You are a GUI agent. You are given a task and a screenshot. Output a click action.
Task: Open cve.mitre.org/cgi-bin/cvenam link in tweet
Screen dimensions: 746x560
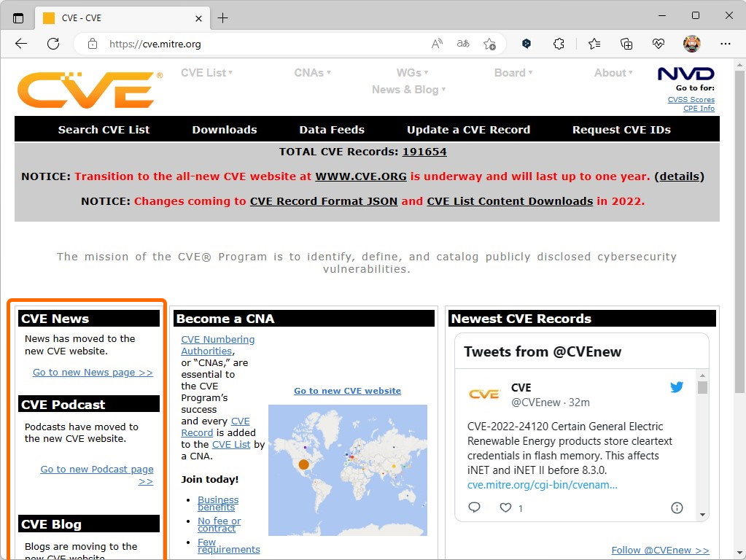(x=542, y=485)
